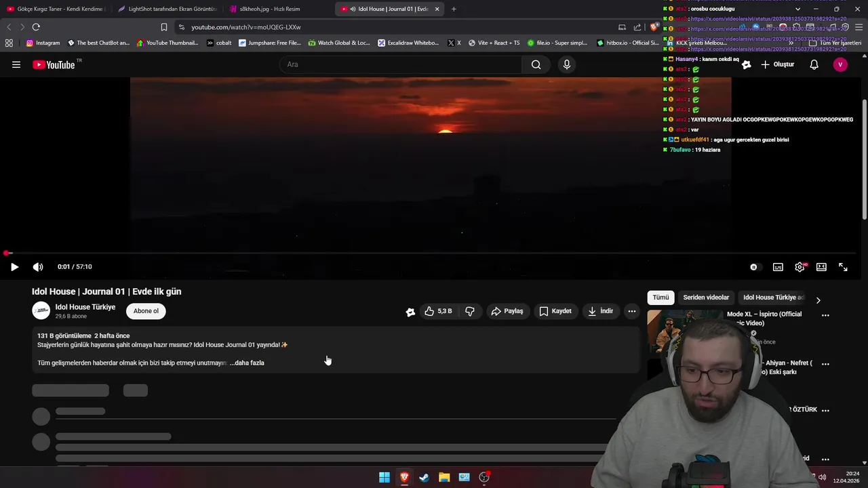Subscribe with the Abone ol button
The height and width of the screenshot is (488, 868).
(146, 311)
